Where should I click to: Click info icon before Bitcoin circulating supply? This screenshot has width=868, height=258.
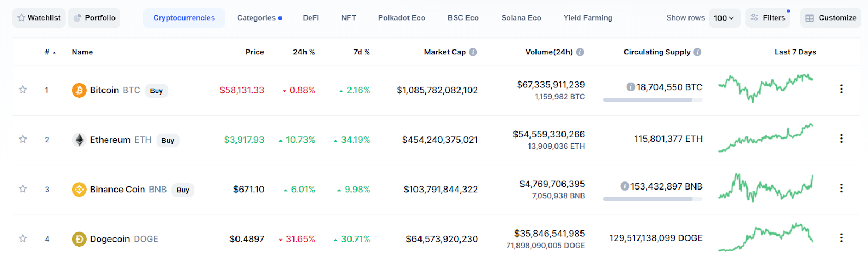(x=630, y=87)
